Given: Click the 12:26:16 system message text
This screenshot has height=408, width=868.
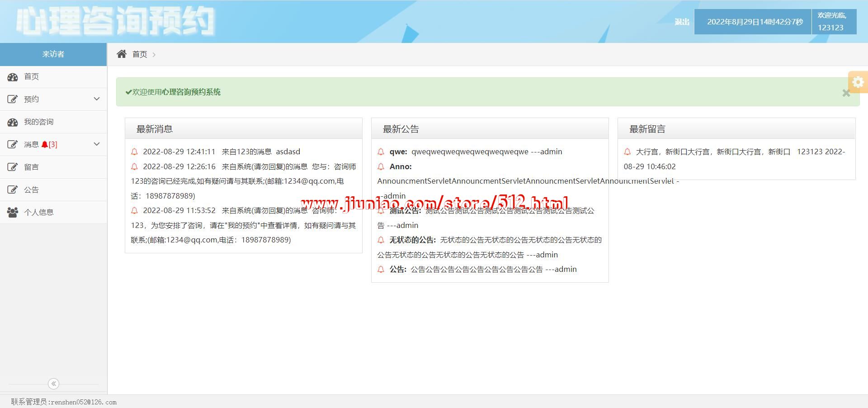Looking at the screenshot, I should tap(244, 181).
